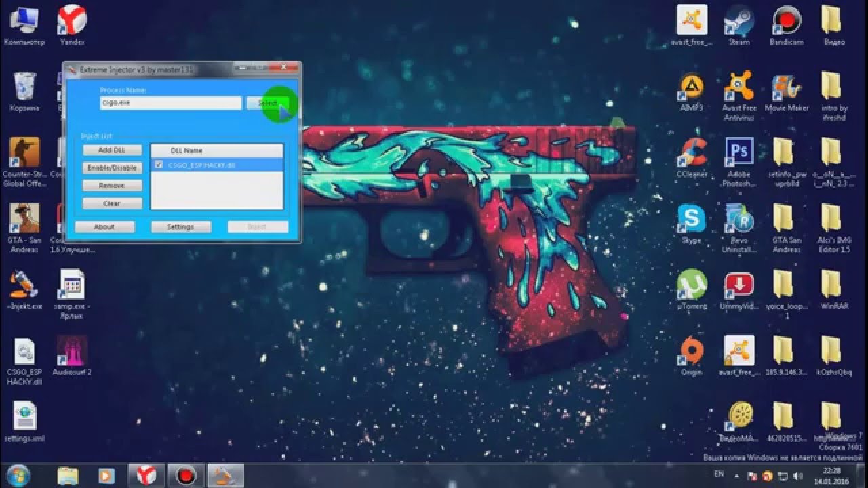This screenshot has height=488, width=868.
Task: Click the Remove button in Inject List
Action: pyautogui.click(x=113, y=185)
